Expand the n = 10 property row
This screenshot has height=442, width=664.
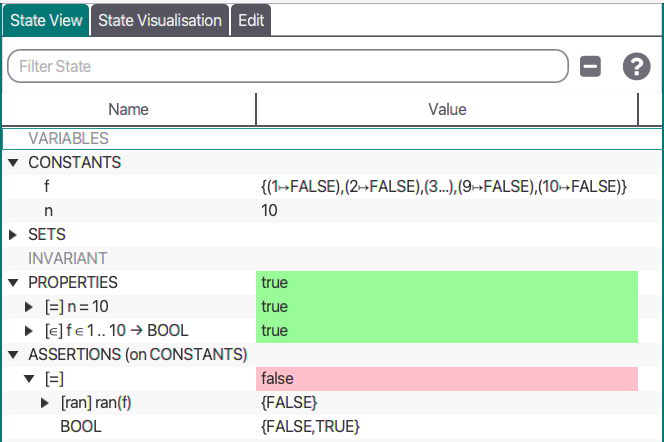(x=30, y=306)
